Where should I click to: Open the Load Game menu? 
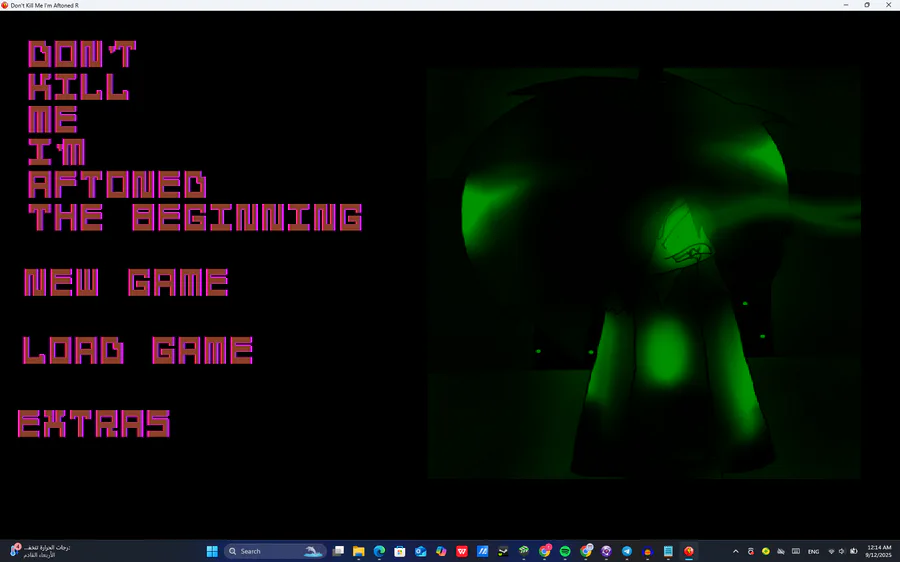[138, 350]
